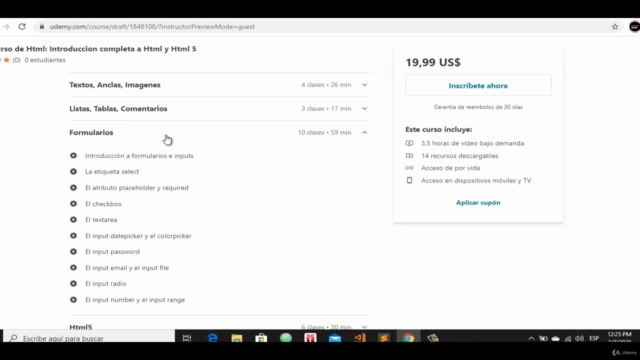Click the volume icon in system tray
Viewport: 640px width, 360px height.
point(580,338)
